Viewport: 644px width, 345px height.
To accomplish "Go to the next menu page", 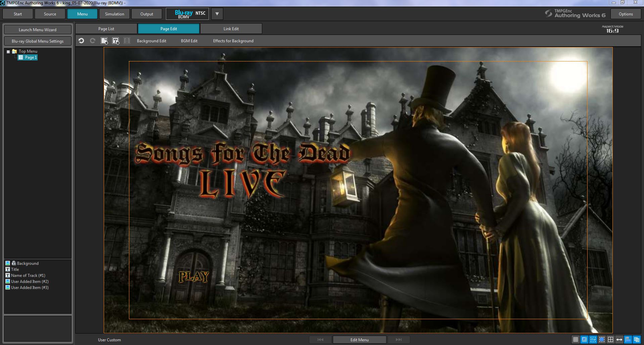I will [399, 340].
